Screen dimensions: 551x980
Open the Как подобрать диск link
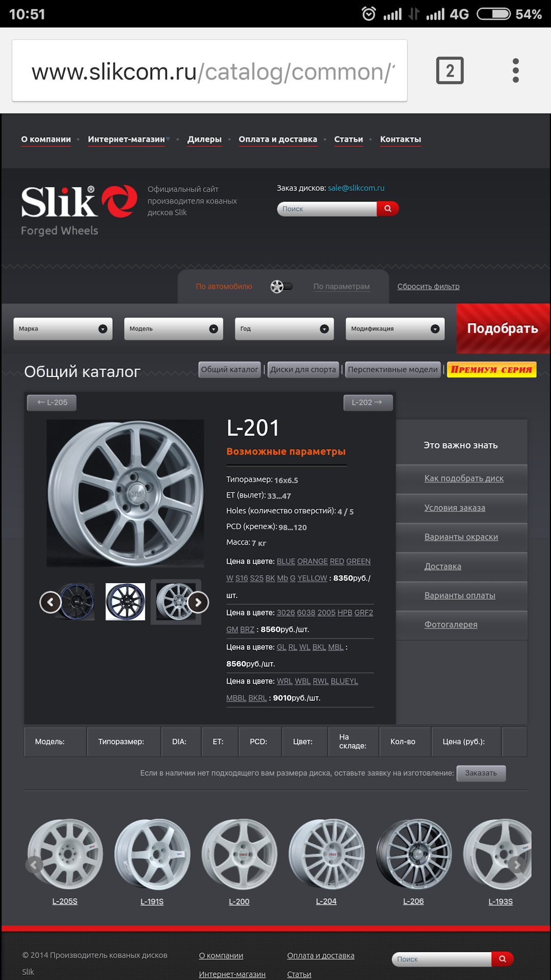click(x=464, y=478)
